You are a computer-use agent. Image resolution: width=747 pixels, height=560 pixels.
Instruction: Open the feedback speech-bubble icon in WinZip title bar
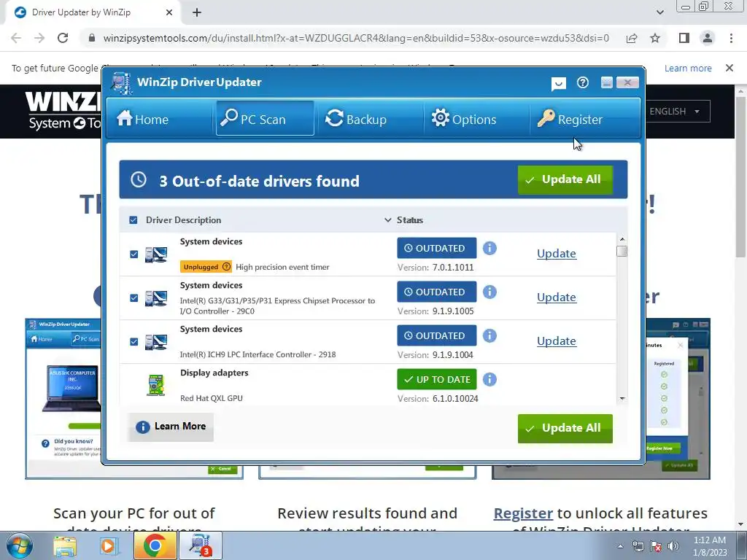558,84
